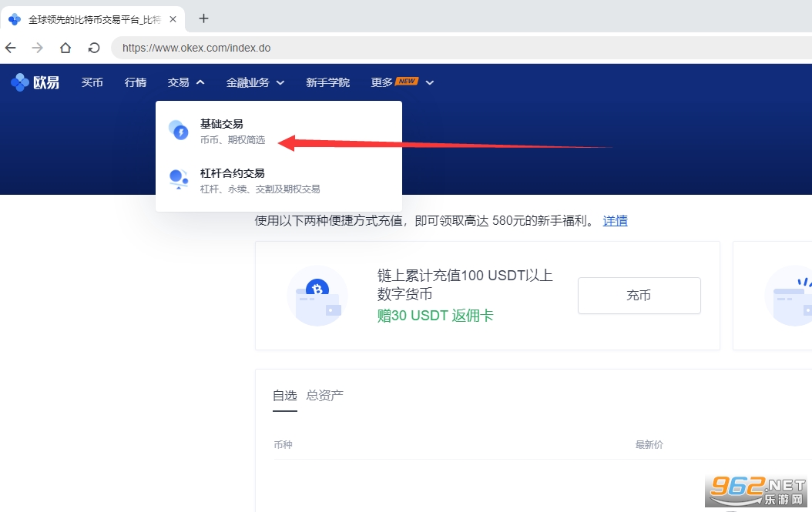Viewport: 812px width, 512px height.
Task: Select 杠杆合约交易 from the dropdown
Action: click(x=279, y=180)
